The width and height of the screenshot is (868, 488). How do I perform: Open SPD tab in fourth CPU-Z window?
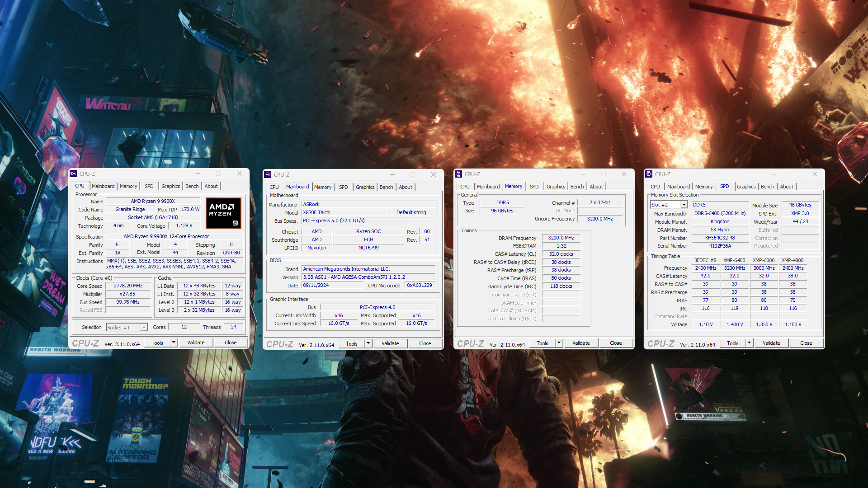click(x=725, y=187)
